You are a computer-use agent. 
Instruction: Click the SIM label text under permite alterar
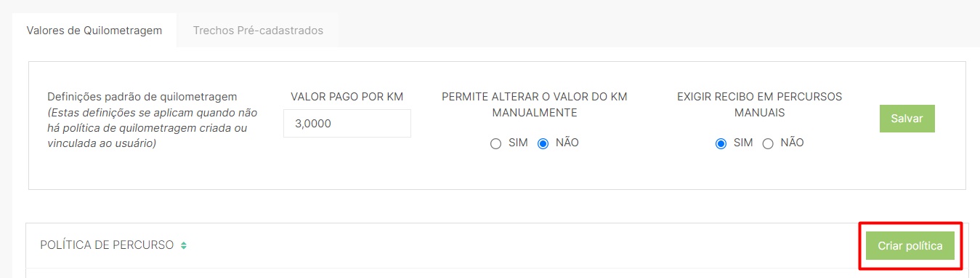(518, 143)
